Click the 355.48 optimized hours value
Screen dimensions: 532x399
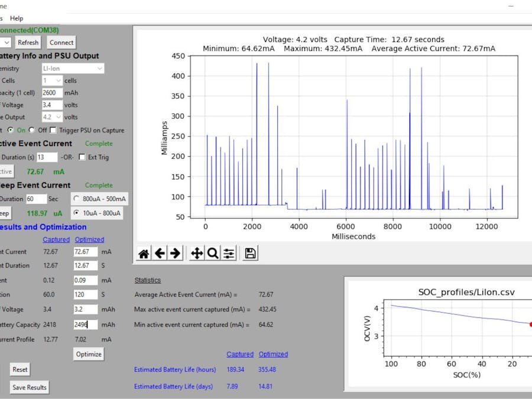coord(267,369)
